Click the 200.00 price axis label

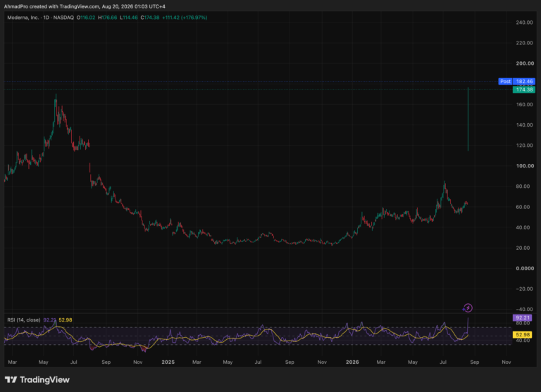[524, 63]
